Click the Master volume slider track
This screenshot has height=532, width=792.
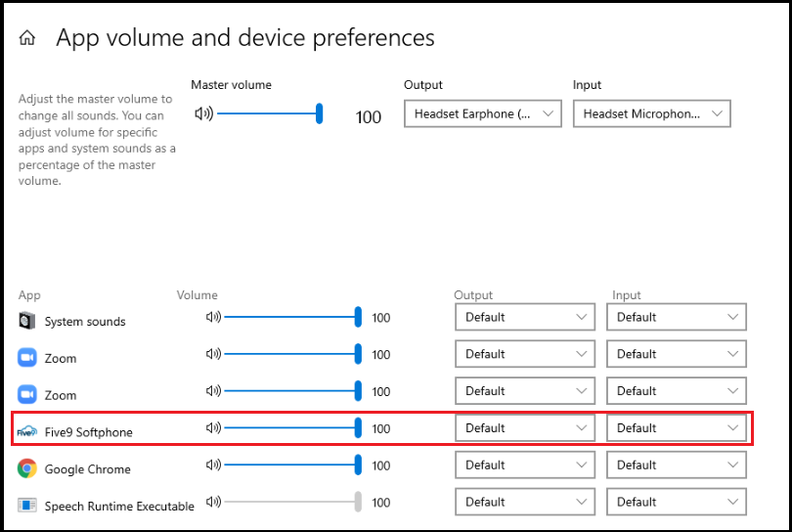pos(270,113)
